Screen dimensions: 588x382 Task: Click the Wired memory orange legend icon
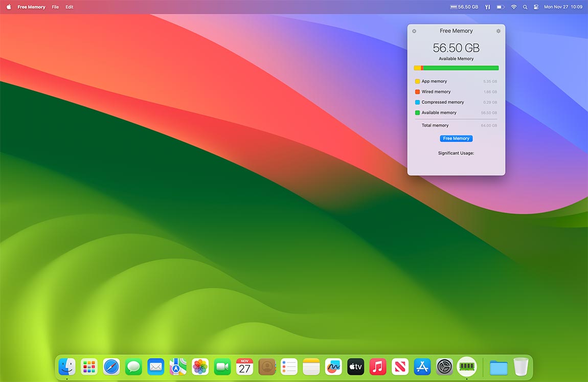(418, 92)
